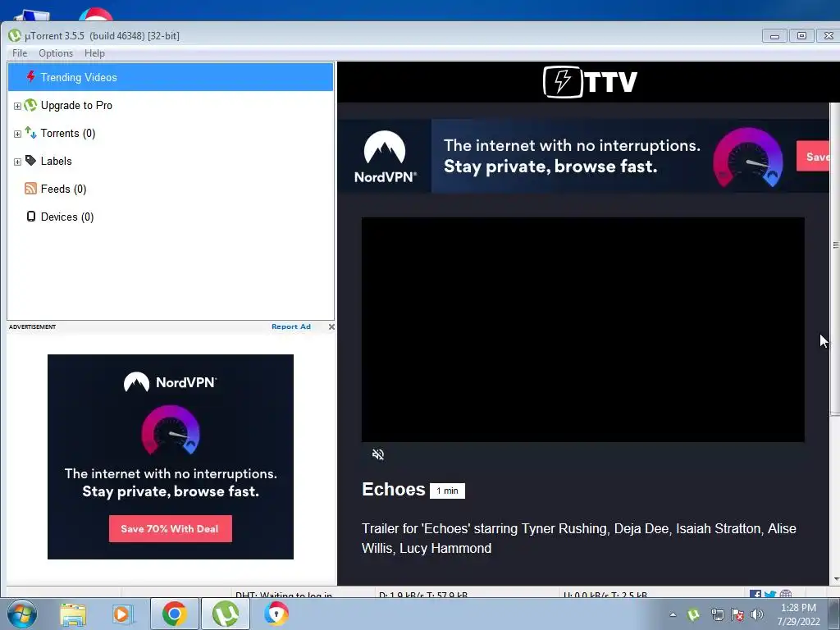Click uTorrent system tray icon

click(693, 614)
